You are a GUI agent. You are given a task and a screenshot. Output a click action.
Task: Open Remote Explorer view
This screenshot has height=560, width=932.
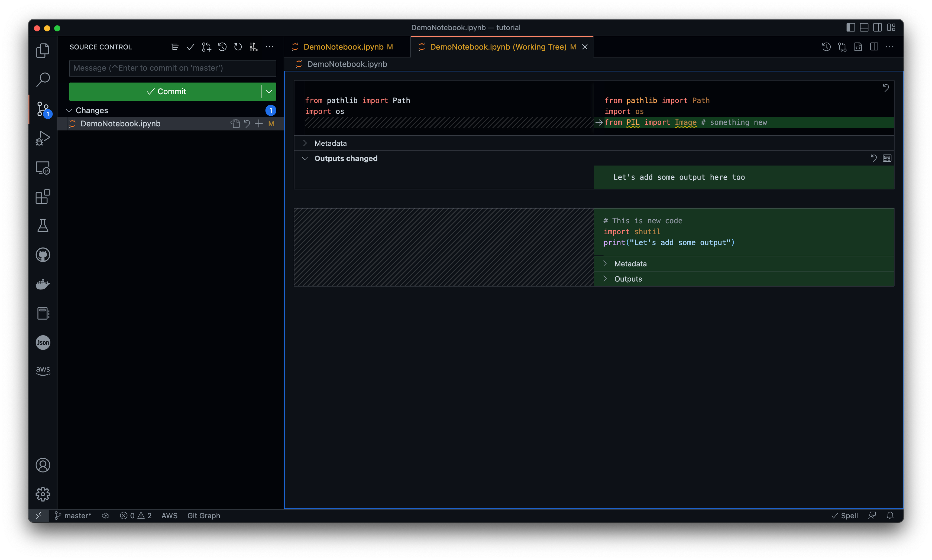coord(43,168)
